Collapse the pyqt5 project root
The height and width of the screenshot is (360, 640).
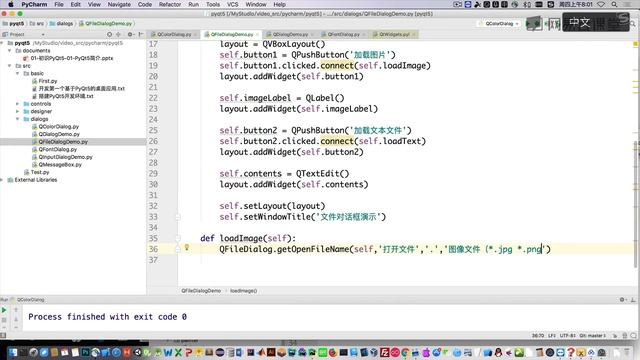pos(2,43)
